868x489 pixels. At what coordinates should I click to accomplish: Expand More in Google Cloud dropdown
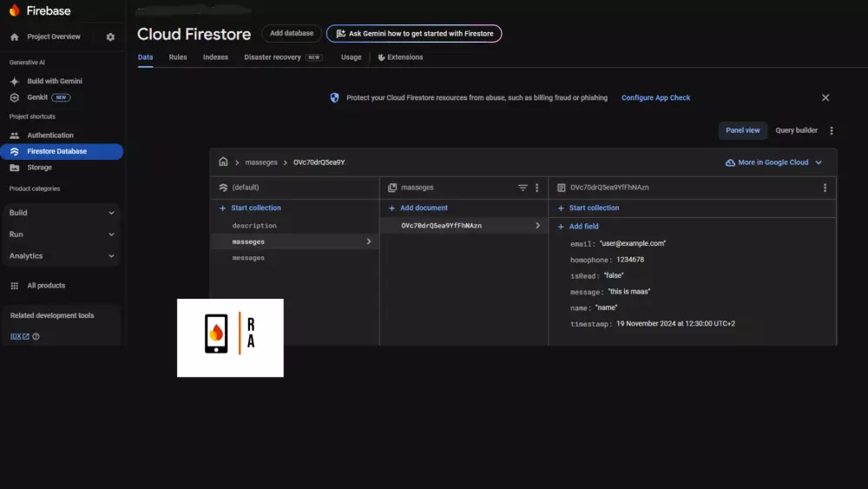[773, 162]
